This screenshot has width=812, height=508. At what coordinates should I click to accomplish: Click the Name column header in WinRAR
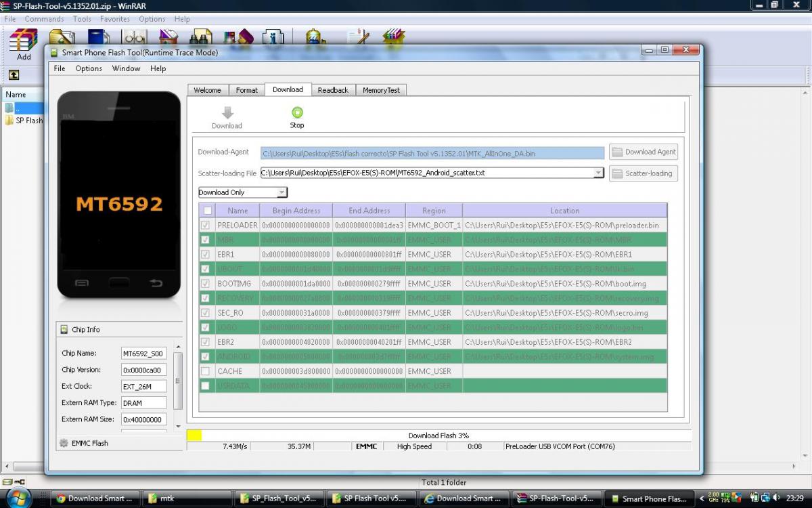[x=23, y=95]
